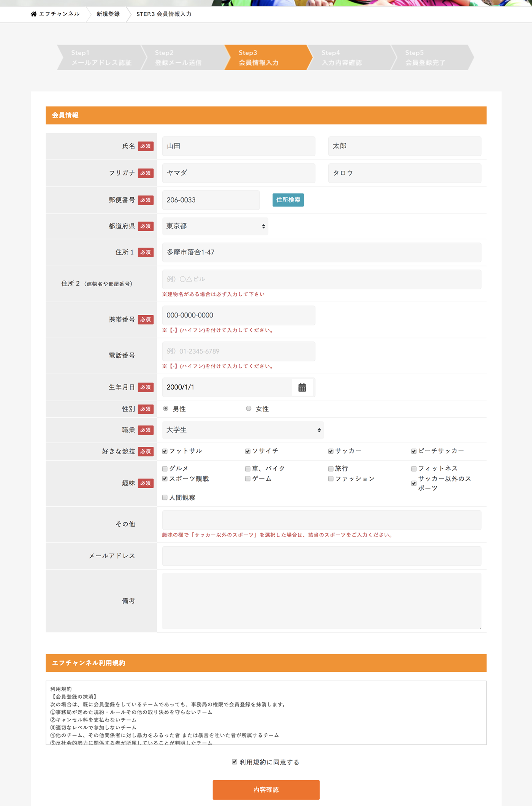Check the グルメ hobby checkbox
This screenshot has height=806, width=532.
pyautogui.click(x=165, y=469)
